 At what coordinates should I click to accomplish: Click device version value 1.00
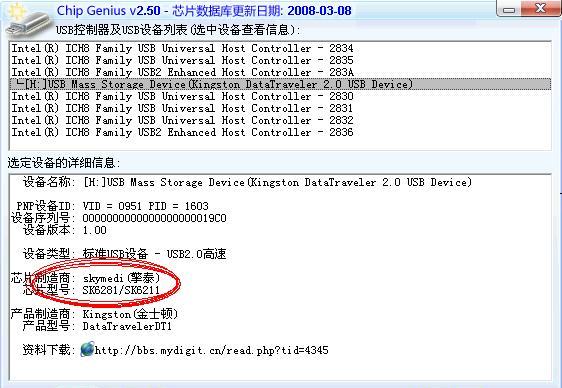(95, 230)
